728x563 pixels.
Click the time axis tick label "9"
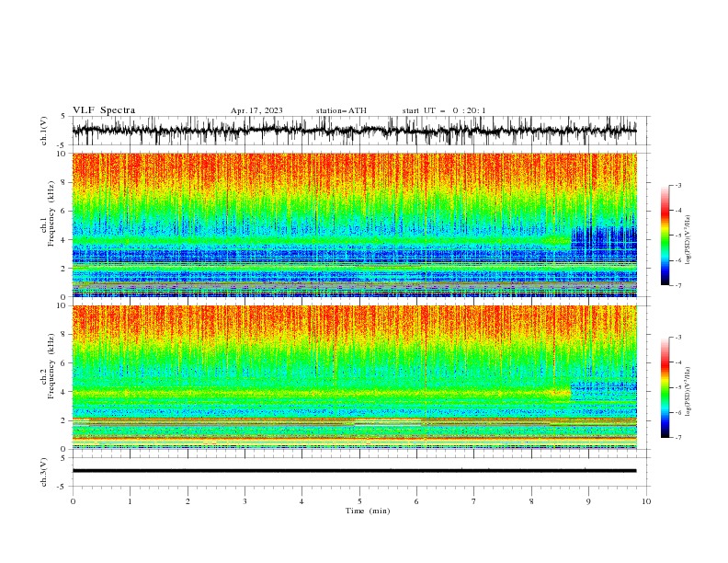(588, 501)
